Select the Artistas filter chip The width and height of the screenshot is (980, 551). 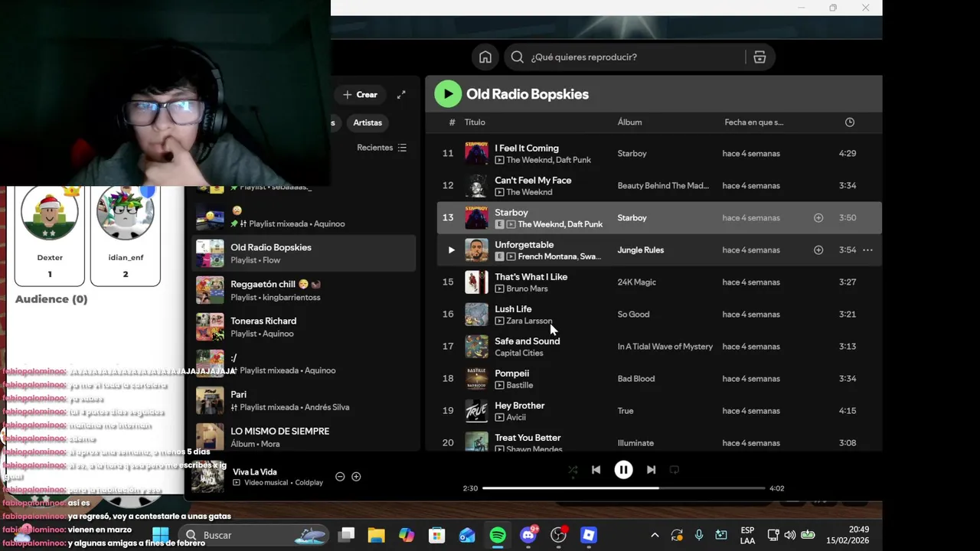click(367, 122)
